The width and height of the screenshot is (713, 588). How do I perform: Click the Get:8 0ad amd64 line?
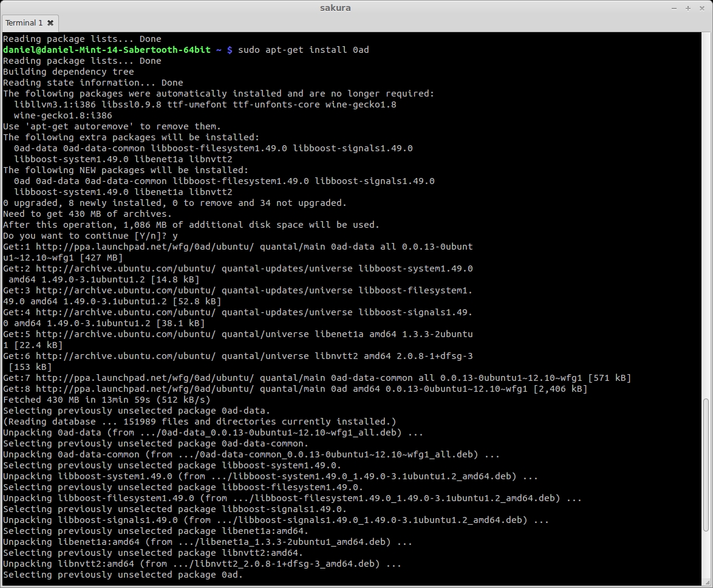[295, 389]
